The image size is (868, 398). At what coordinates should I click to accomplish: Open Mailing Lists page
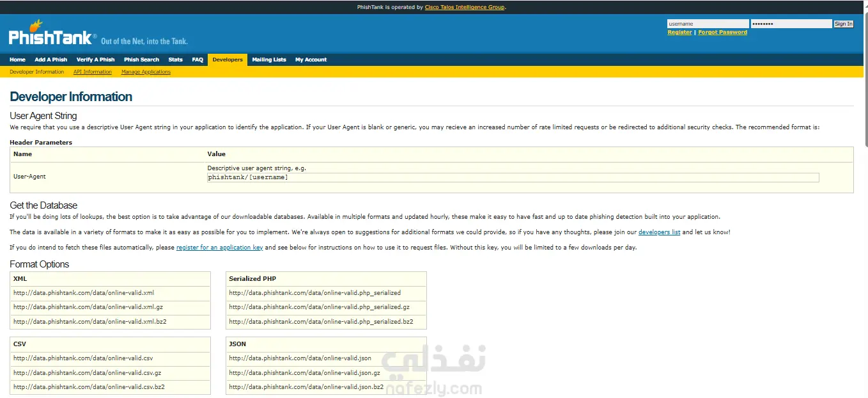[269, 60]
